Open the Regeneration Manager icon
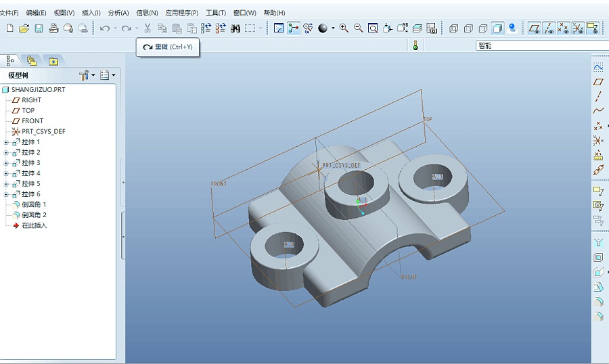This screenshot has width=609, height=364. (221, 28)
